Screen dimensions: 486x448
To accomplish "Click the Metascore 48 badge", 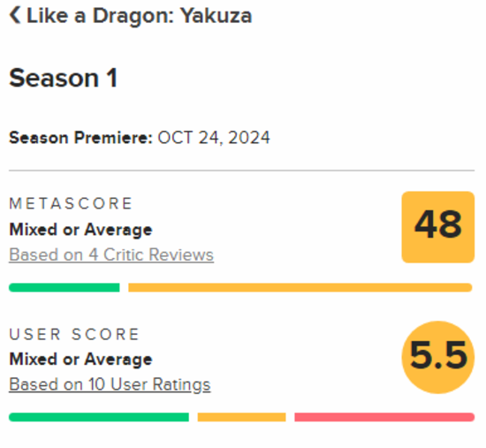I will [x=438, y=227].
